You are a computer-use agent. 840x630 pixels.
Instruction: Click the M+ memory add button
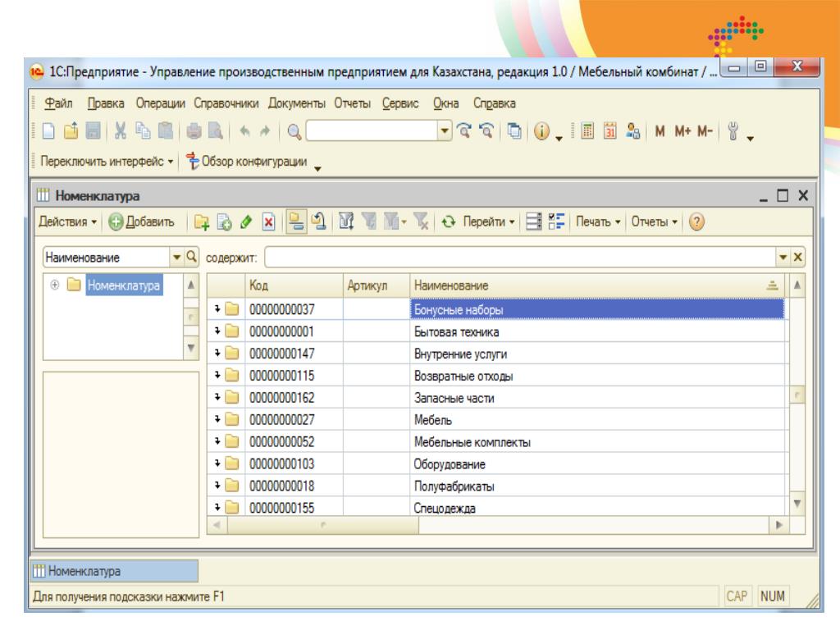click(x=682, y=131)
